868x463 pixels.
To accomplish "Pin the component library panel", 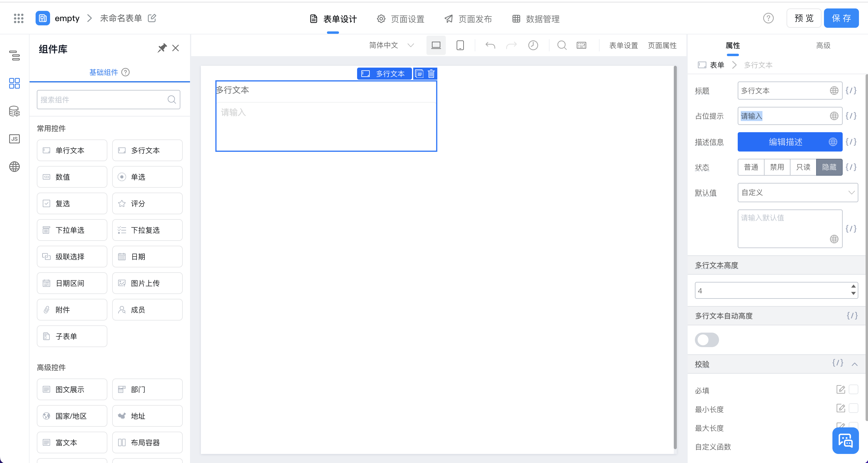I will pyautogui.click(x=162, y=48).
